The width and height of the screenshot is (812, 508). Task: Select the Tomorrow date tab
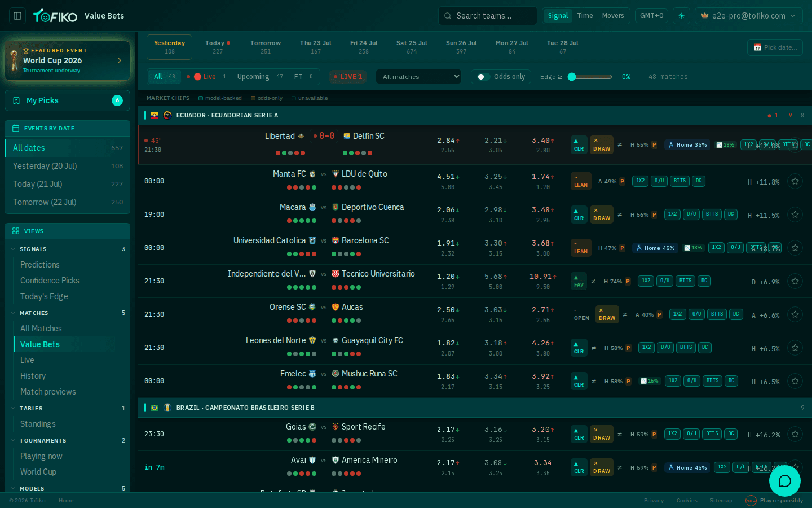pyautogui.click(x=266, y=47)
